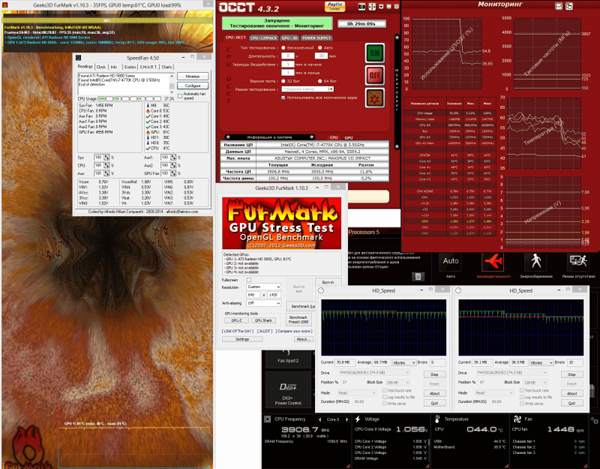This screenshot has width=600, height=469.
Task: Click the Minimize button in SpeedFan
Action: tap(193, 76)
